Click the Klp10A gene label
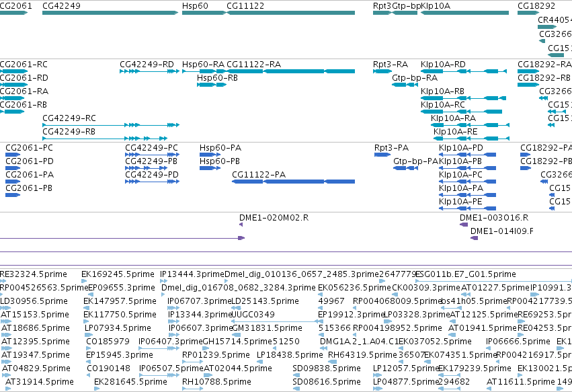 [436, 6]
